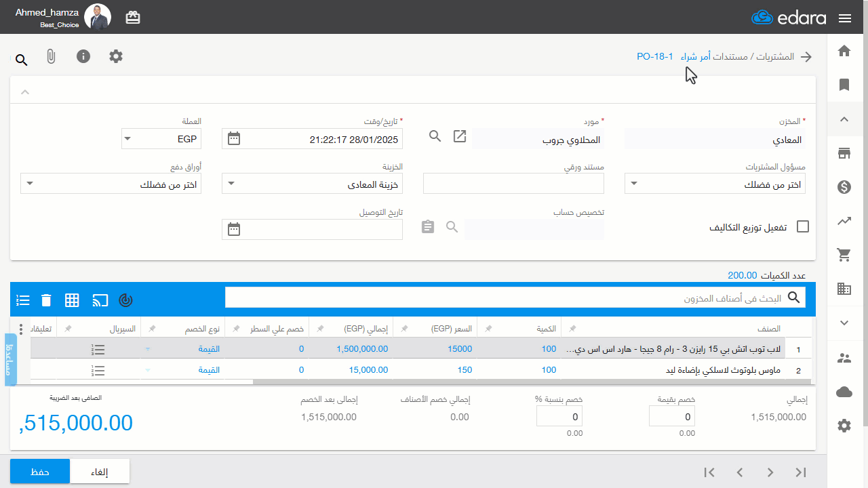Click the radar scan icon in items toolbar
The image size is (868, 488).
pyautogui.click(x=125, y=300)
